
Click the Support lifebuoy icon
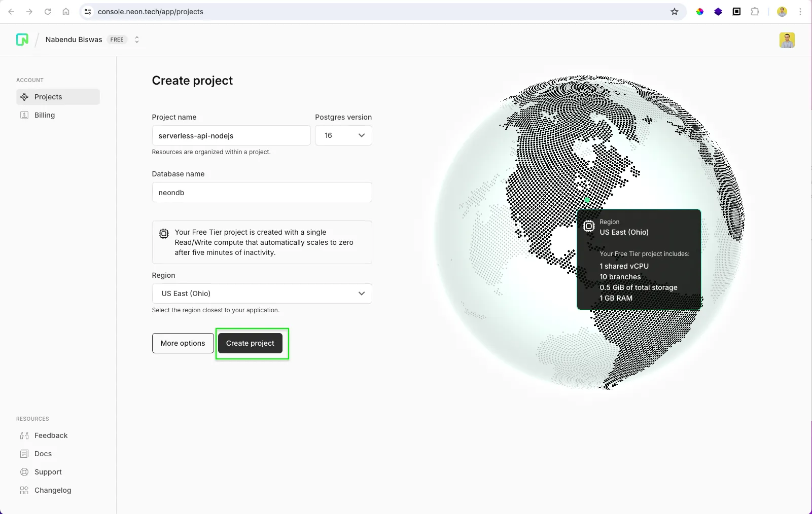click(24, 472)
